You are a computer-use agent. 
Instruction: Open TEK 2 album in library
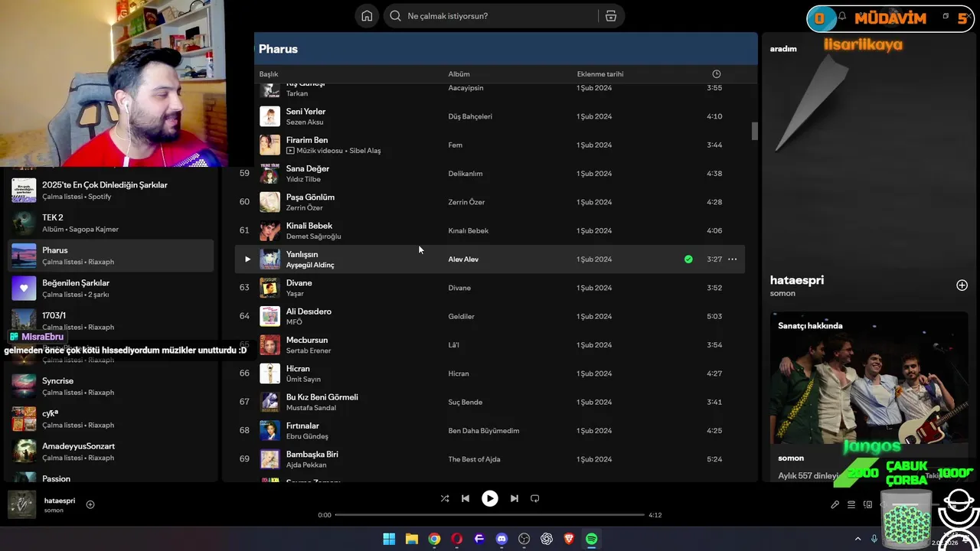point(111,223)
